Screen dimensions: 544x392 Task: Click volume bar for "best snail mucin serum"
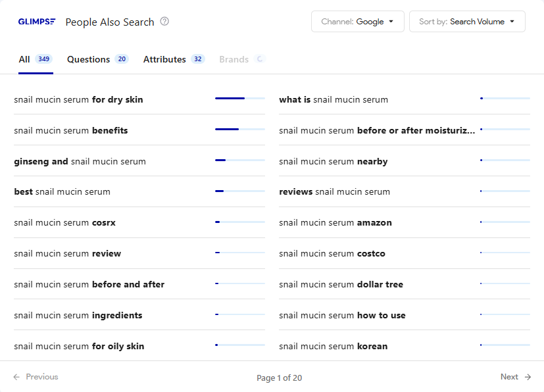coord(239,191)
